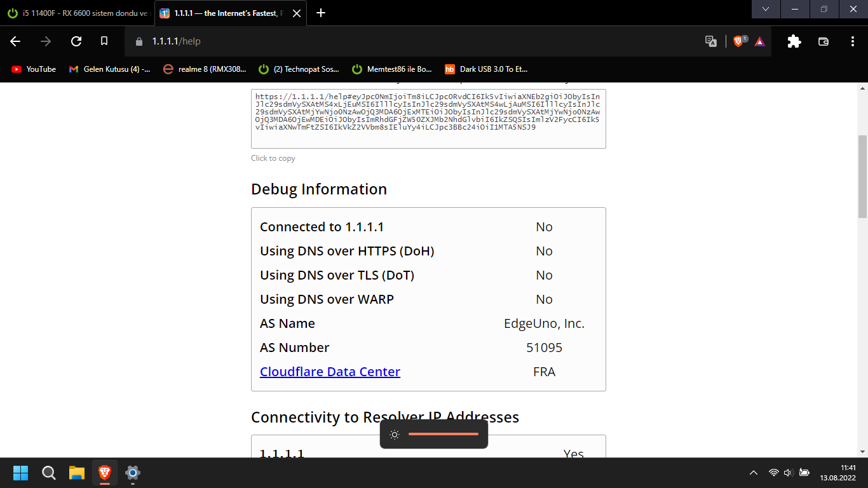
Task: Click the page's vertical scrollbar thumb
Action: click(862, 177)
